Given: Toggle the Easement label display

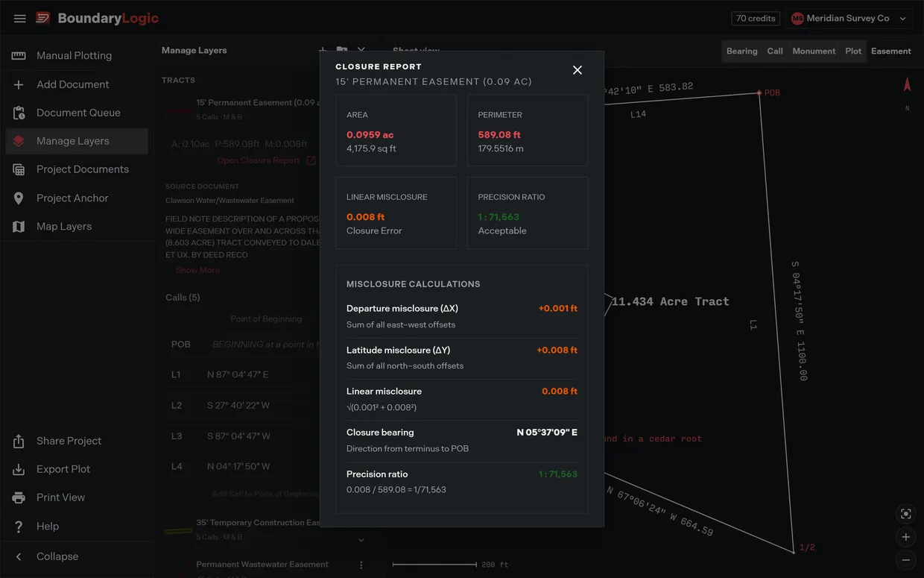Looking at the screenshot, I should pos(891,51).
